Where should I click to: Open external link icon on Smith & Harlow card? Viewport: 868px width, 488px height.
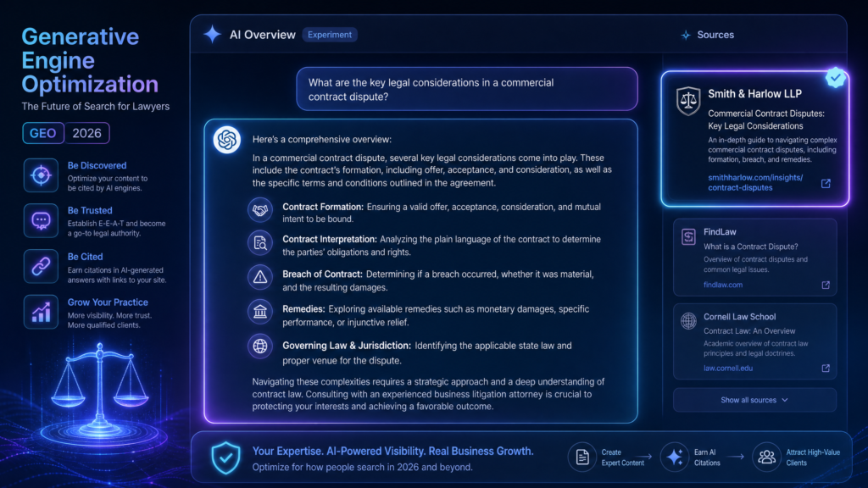click(x=826, y=183)
